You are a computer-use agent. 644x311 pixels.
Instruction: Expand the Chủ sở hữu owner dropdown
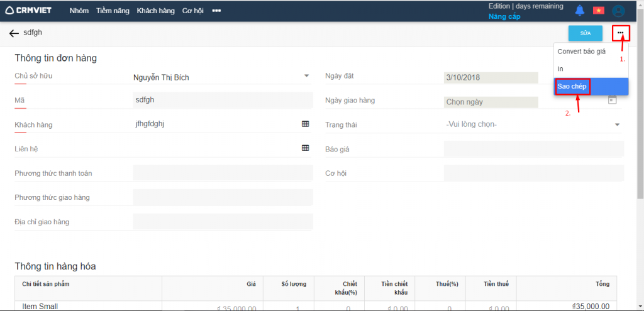coord(306,76)
